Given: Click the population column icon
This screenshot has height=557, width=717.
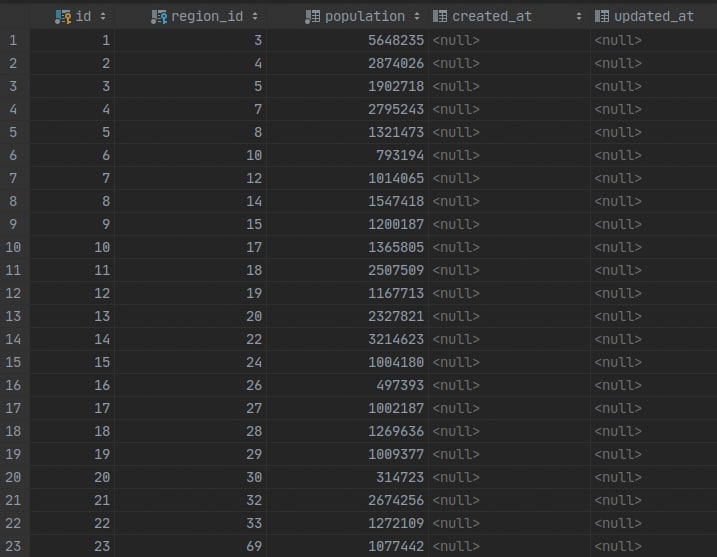Looking at the screenshot, I should point(313,17).
